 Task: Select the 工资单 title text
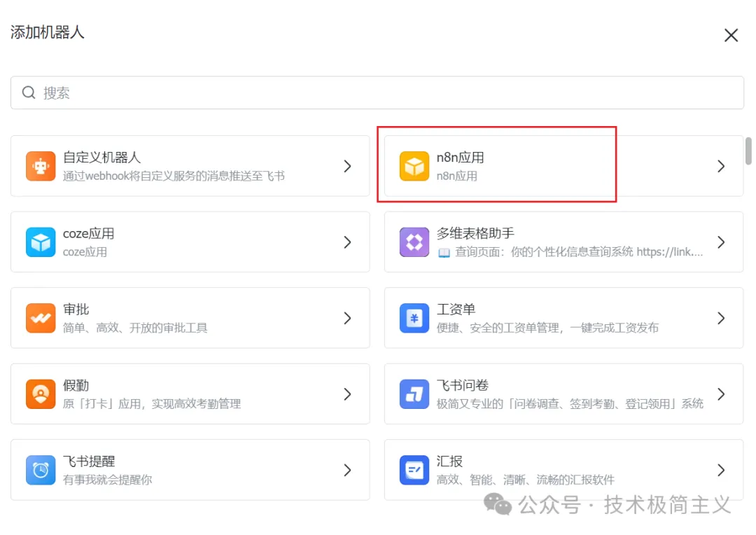(x=456, y=310)
